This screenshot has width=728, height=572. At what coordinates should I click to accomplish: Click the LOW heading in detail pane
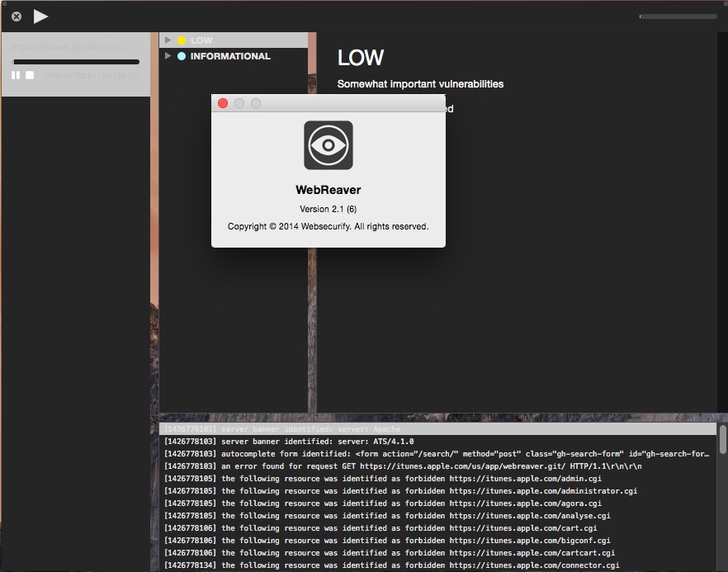click(x=361, y=58)
